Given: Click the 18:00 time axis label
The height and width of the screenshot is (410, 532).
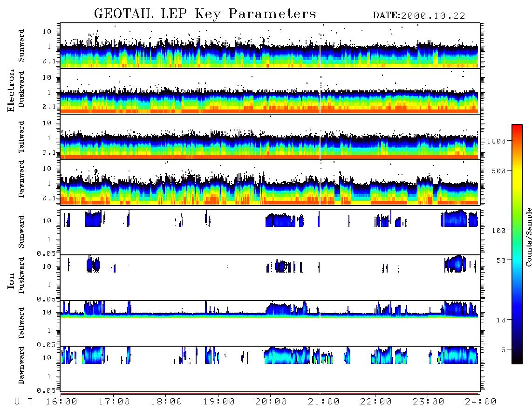Looking at the screenshot, I should [166, 402].
